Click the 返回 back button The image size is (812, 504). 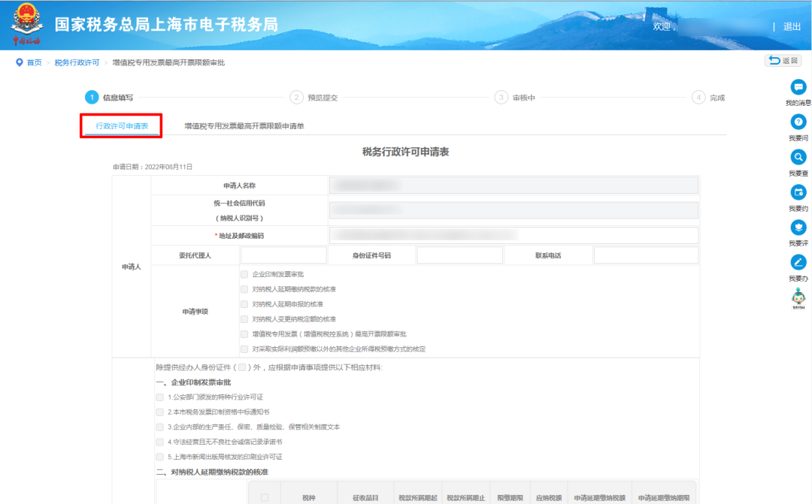click(783, 61)
